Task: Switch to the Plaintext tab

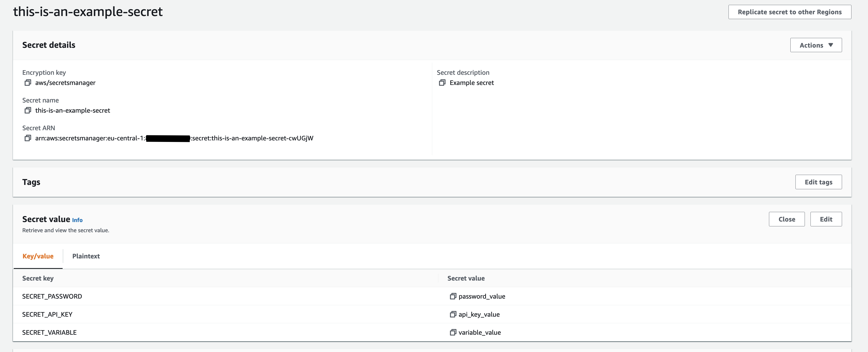Action: point(86,256)
